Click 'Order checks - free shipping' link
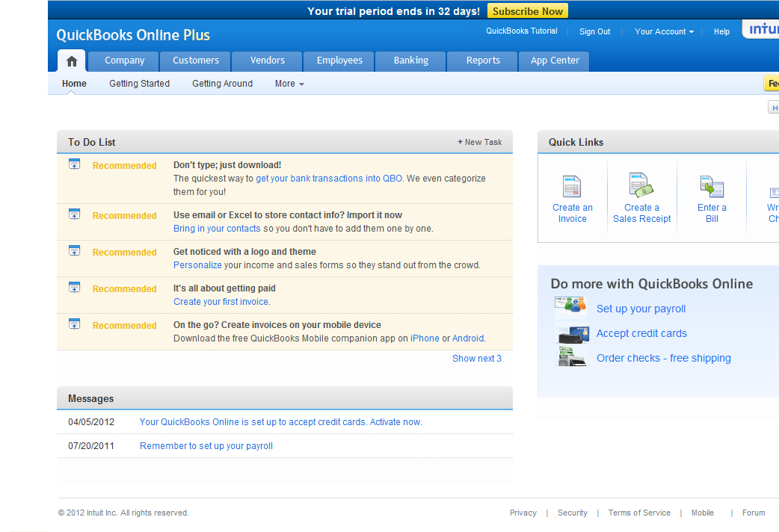This screenshot has height=532, width=779. (x=664, y=358)
